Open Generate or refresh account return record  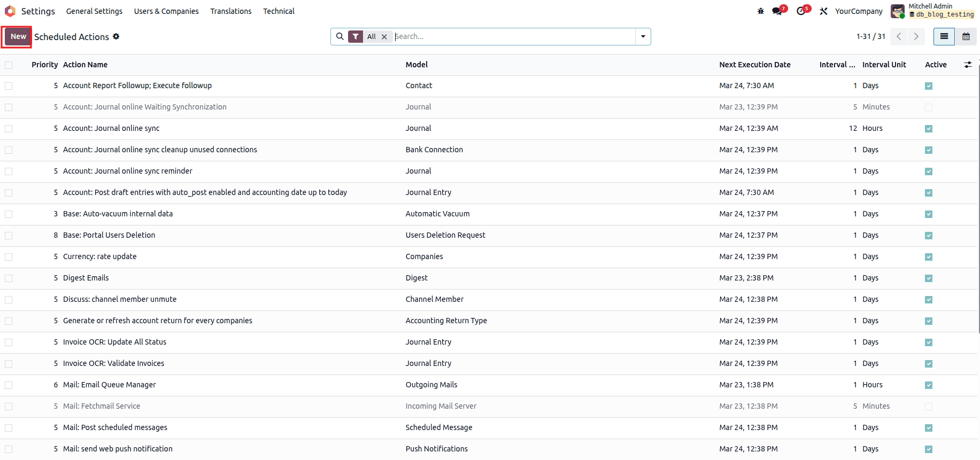(158, 321)
